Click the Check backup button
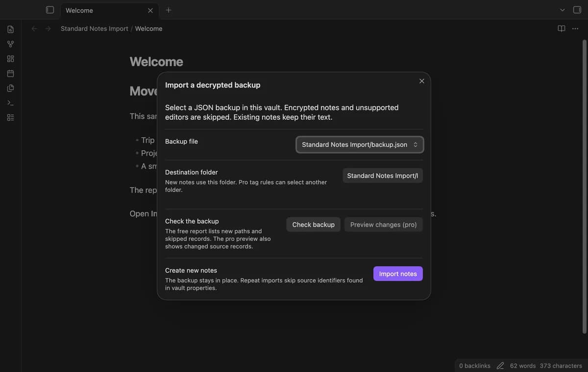588x372 pixels. click(314, 225)
